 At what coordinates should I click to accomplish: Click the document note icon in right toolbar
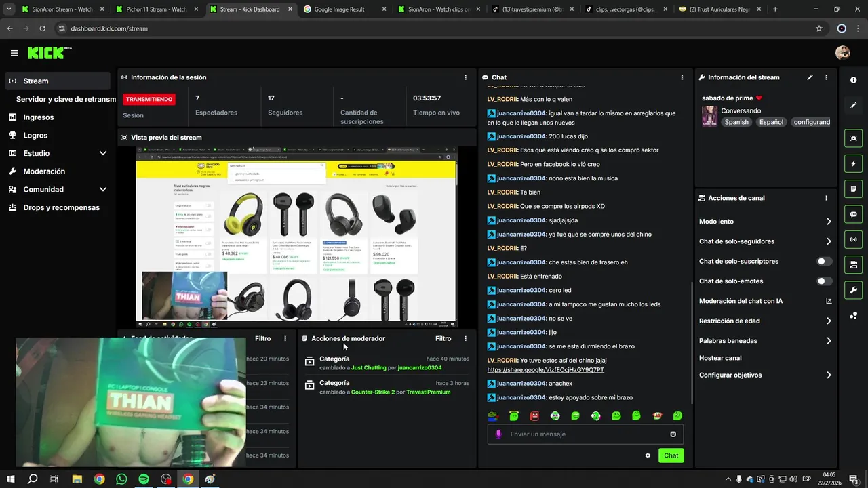pyautogui.click(x=853, y=188)
